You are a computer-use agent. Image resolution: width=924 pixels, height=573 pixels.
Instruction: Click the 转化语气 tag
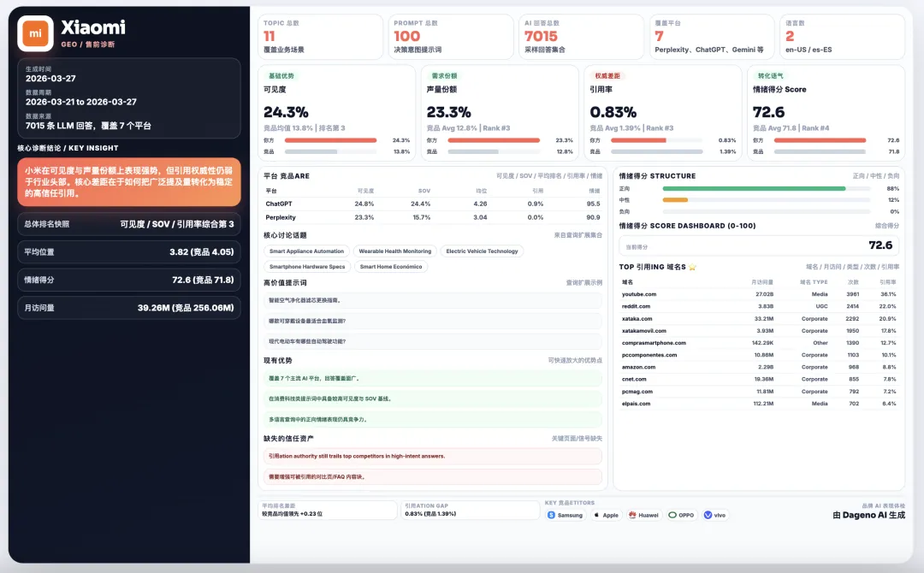pyautogui.click(x=770, y=76)
